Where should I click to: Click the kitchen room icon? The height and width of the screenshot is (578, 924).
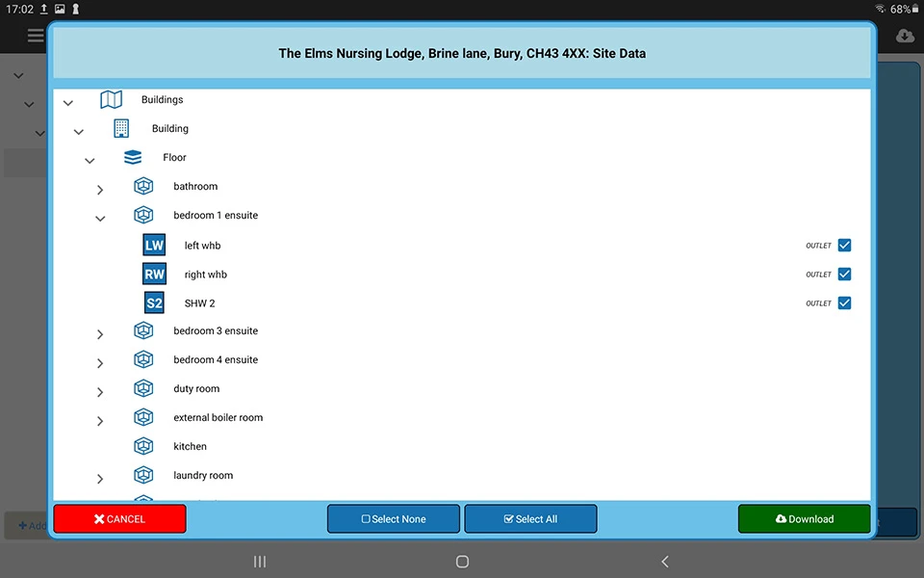(143, 446)
